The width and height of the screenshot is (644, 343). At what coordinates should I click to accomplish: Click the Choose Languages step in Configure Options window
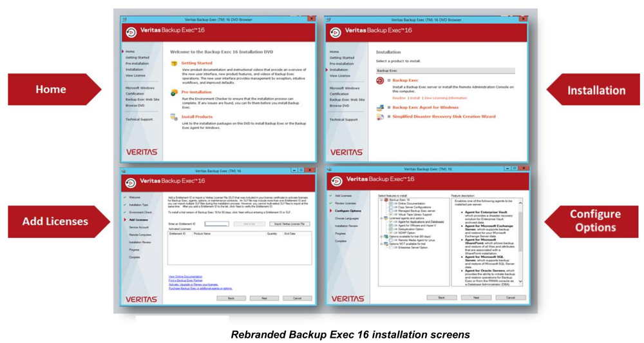pos(347,219)
